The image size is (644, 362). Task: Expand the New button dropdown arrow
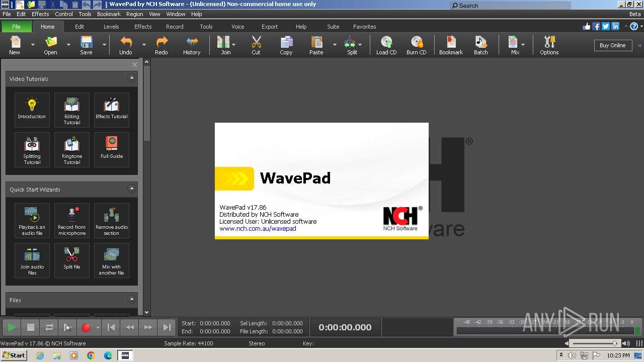(x=33, y=45)
